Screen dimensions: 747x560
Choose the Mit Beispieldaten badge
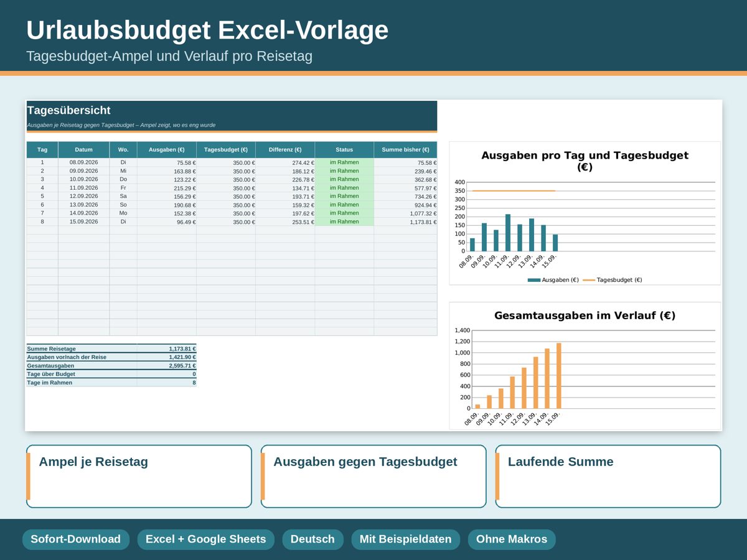pyautogui.click(x=405, y=539)
